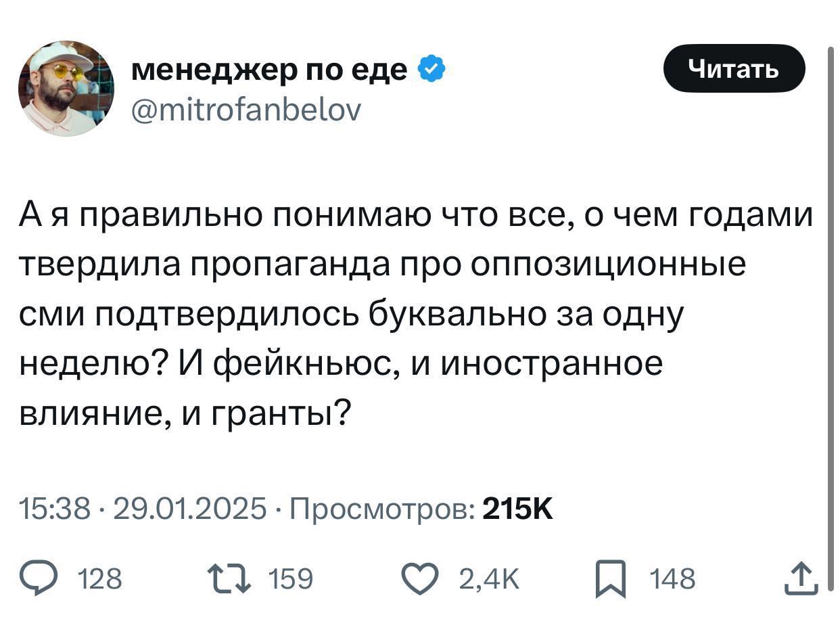The image size is (840, 638).
Task: Click the 148 bookmarks count
Action: (672, 580)
